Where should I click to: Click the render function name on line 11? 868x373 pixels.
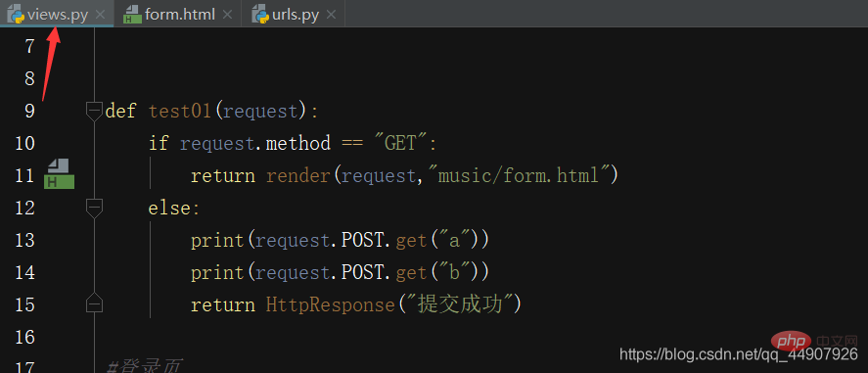(298, 176)
